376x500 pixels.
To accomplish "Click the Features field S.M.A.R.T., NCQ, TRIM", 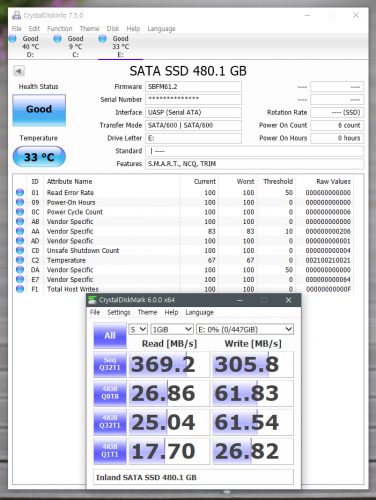I will pos(254,164).
